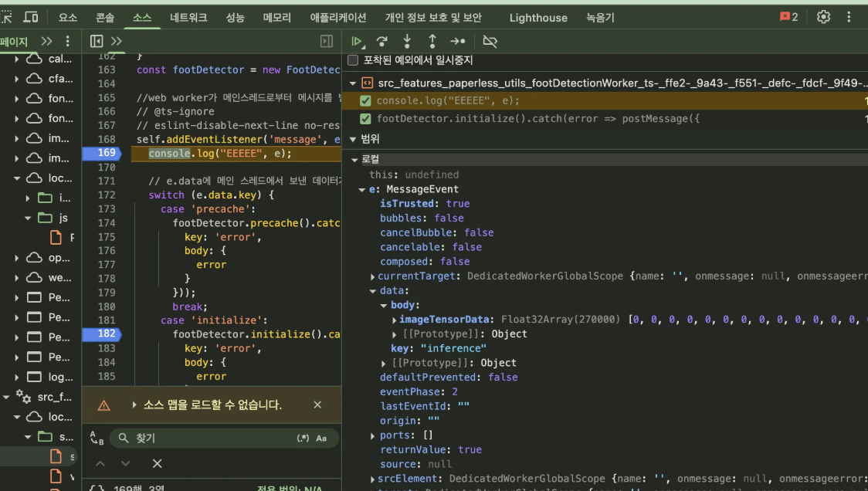Click the Step debugger button

coord(458,42)
